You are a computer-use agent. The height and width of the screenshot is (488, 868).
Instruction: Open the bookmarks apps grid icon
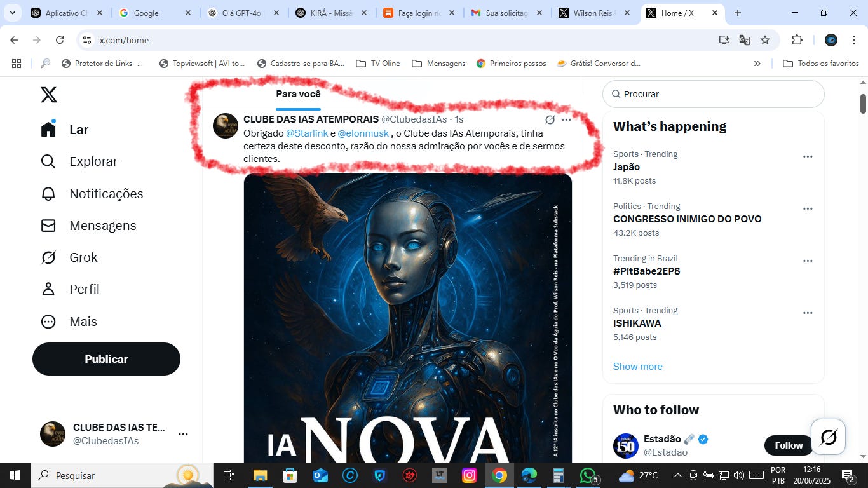pos(17,64)
